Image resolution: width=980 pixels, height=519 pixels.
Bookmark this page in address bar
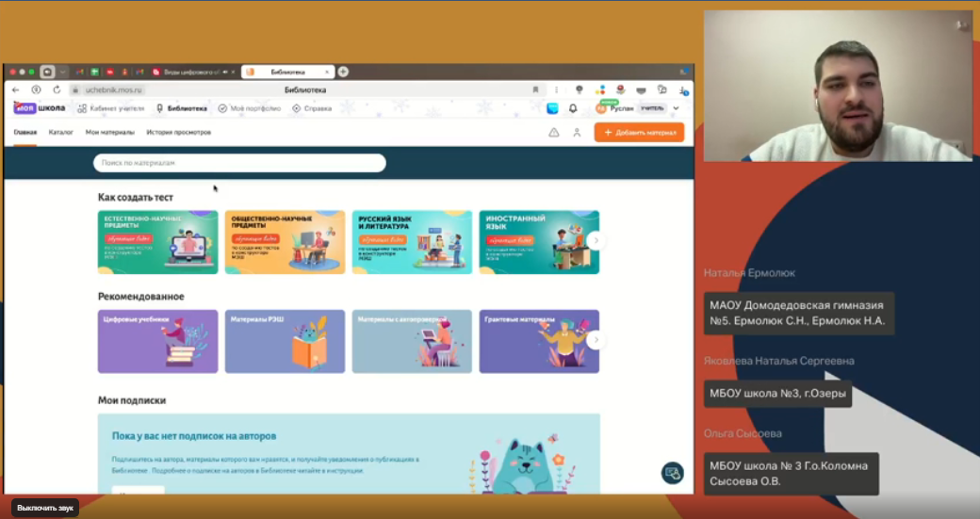535,89
